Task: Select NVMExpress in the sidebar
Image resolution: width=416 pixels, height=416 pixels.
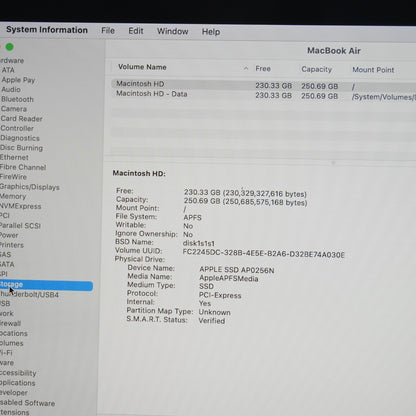Action: tap(20, 206)
